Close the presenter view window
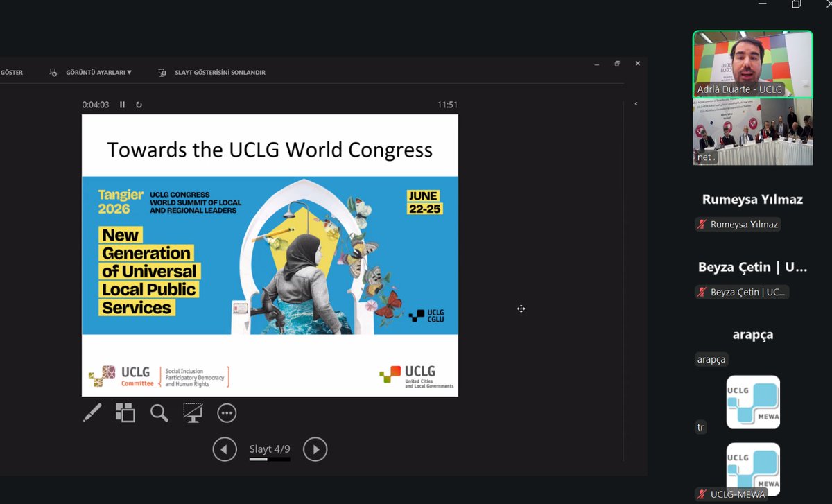Screen dimensions: 832x504 [x=637, y=64]
